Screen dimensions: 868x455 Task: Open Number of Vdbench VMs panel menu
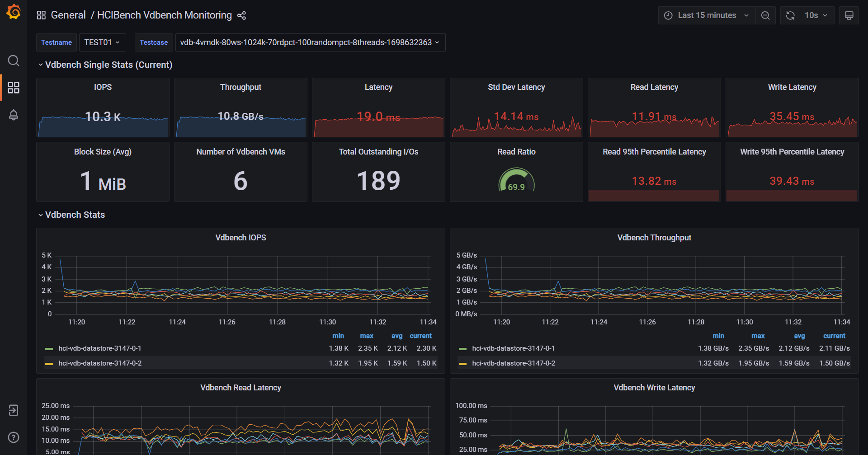coord(241,152)
